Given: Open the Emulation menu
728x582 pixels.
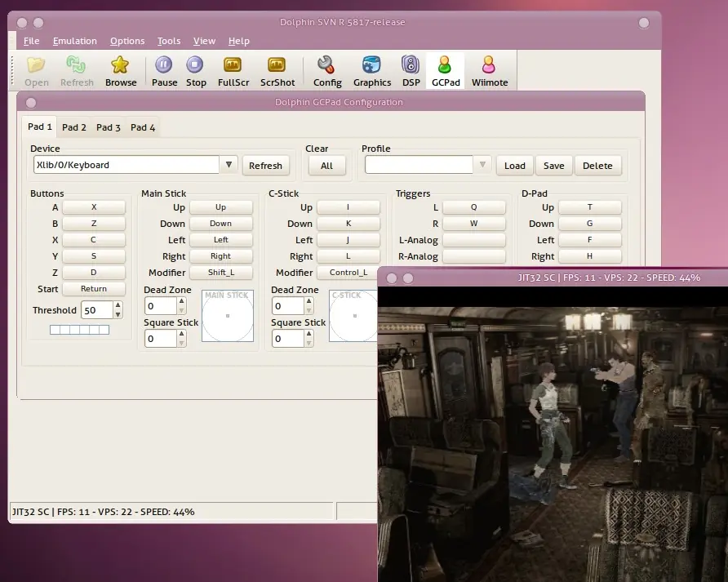Looking at the screenshot, I should (75, 41).
